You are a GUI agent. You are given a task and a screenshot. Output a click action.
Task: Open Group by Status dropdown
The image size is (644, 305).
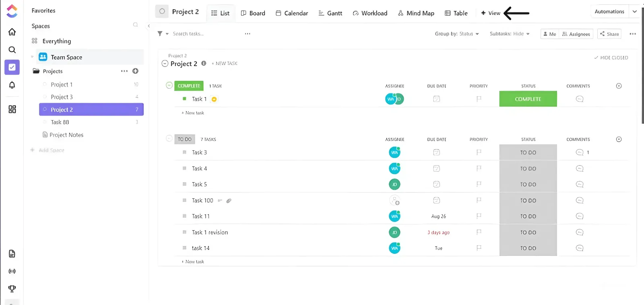pos(457,34)
